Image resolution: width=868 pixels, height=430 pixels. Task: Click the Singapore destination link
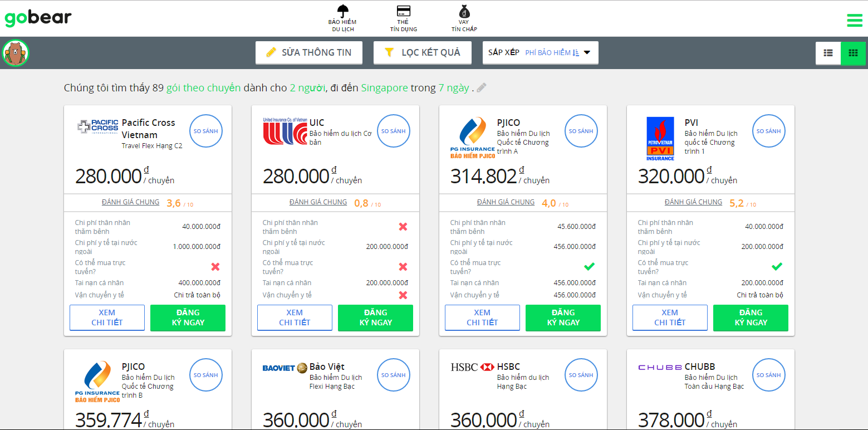(x=384, y=88)
